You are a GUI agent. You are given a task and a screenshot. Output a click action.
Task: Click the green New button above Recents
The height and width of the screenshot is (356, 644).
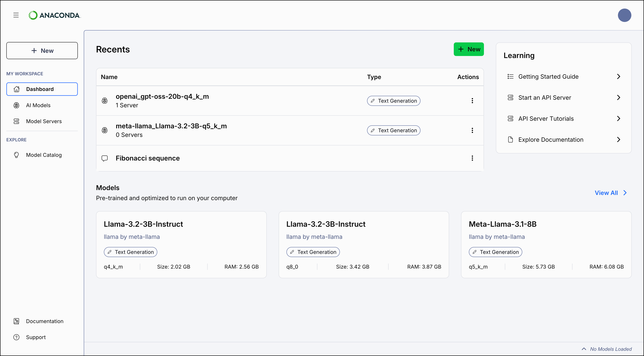(469, 49)
